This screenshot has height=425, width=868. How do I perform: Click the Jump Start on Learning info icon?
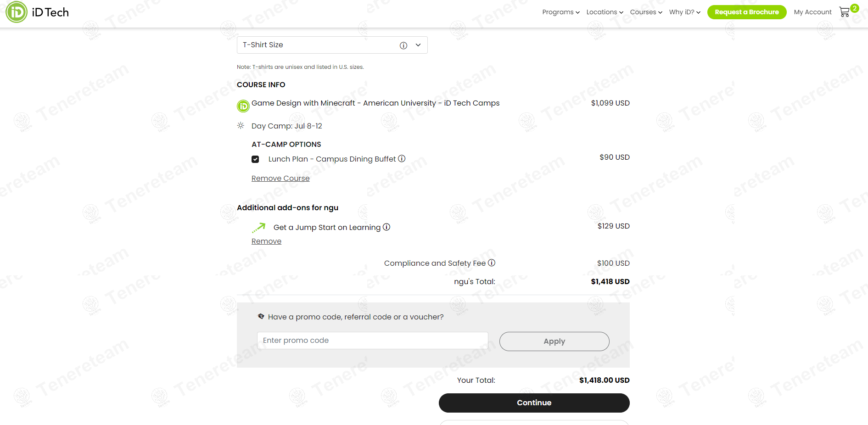coord(386,227)
